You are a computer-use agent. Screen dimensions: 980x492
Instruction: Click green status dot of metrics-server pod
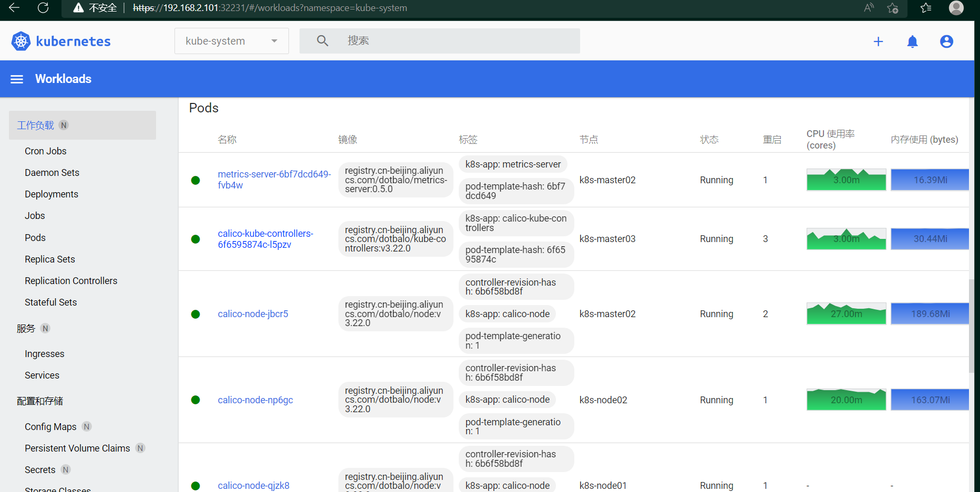pos(195,180)
